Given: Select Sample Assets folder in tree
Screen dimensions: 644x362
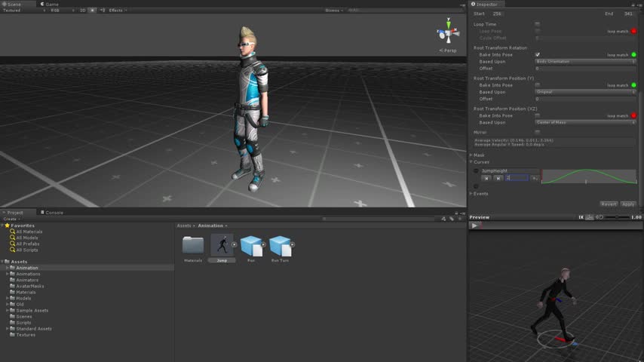Looking at the screenshot, I should [32, 310].
